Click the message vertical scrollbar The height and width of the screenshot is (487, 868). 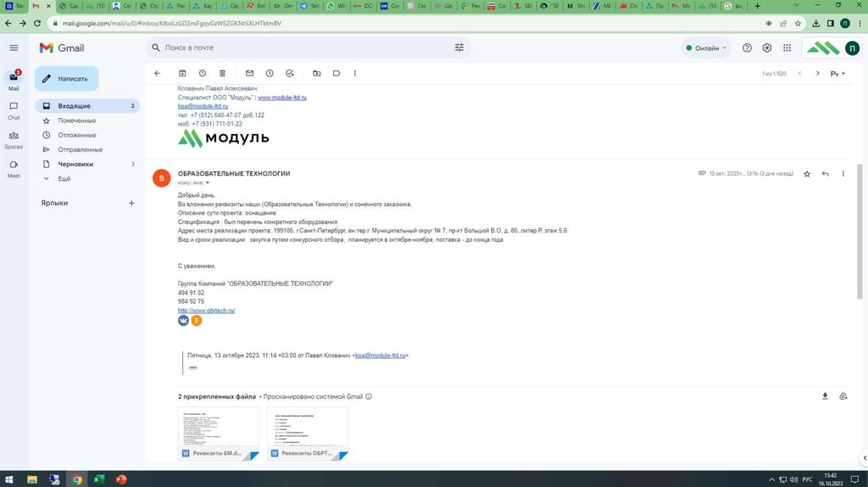coord(860,232)
